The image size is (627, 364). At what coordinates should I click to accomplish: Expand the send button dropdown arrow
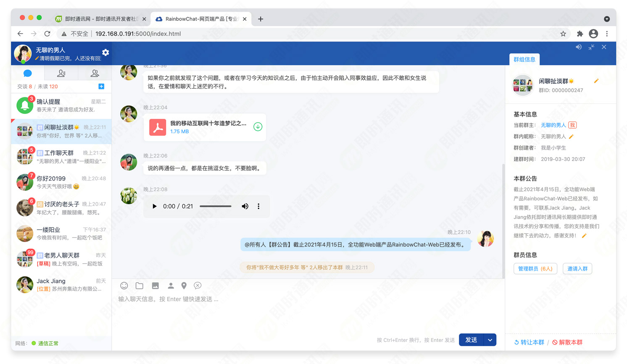pyautogui.click(x=490, y=340)
